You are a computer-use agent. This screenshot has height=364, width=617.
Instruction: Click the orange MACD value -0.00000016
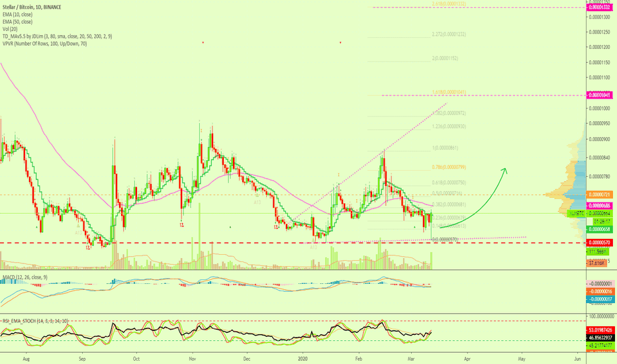pos(600,292)
